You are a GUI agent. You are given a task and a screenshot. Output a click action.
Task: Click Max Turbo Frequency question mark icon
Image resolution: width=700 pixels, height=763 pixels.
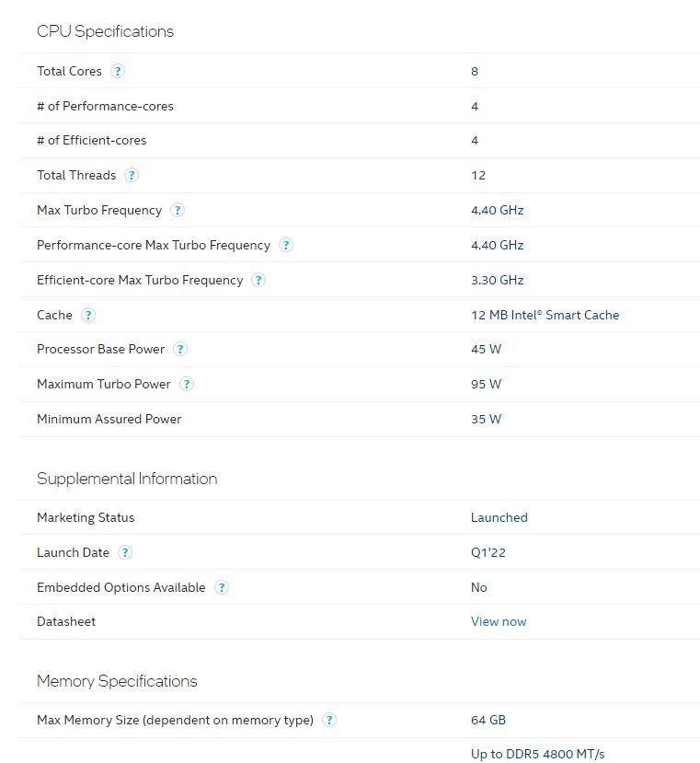(178, 210)
